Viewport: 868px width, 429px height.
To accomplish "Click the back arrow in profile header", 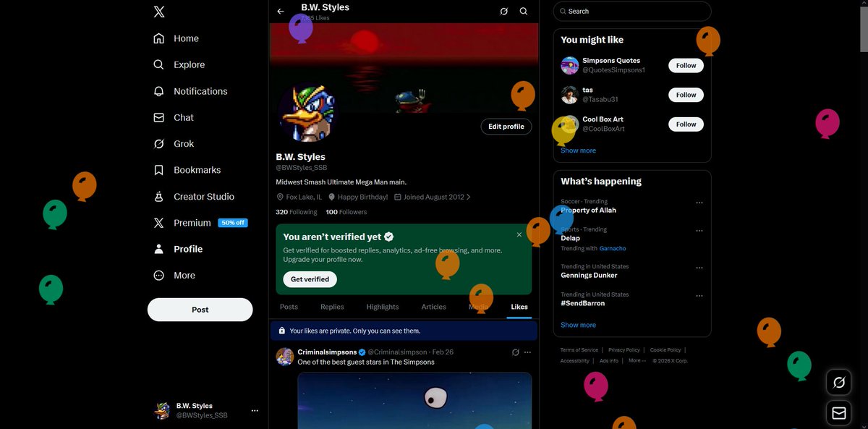I will (x=281, y=12).
